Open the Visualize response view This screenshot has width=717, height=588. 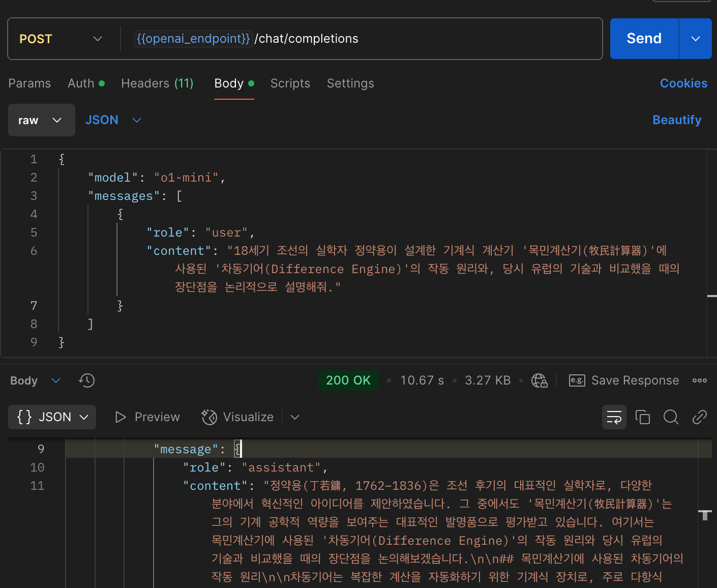[238, 417]
